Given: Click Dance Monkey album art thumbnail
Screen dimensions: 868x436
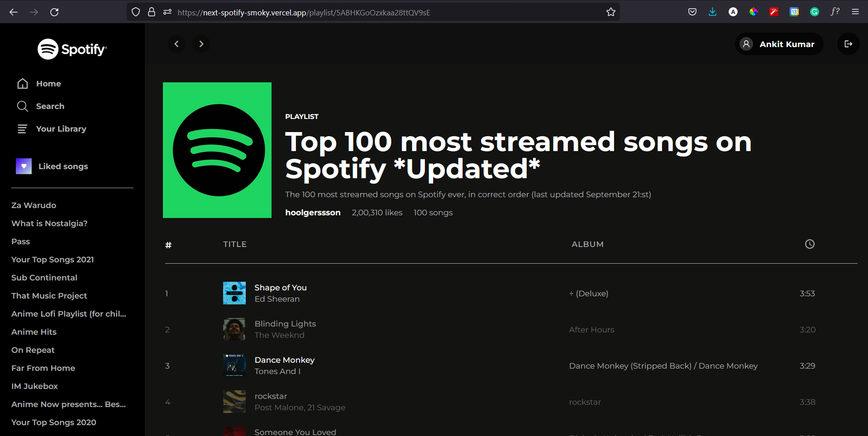Looking at the screenshot, I should (x=234, y=365).
